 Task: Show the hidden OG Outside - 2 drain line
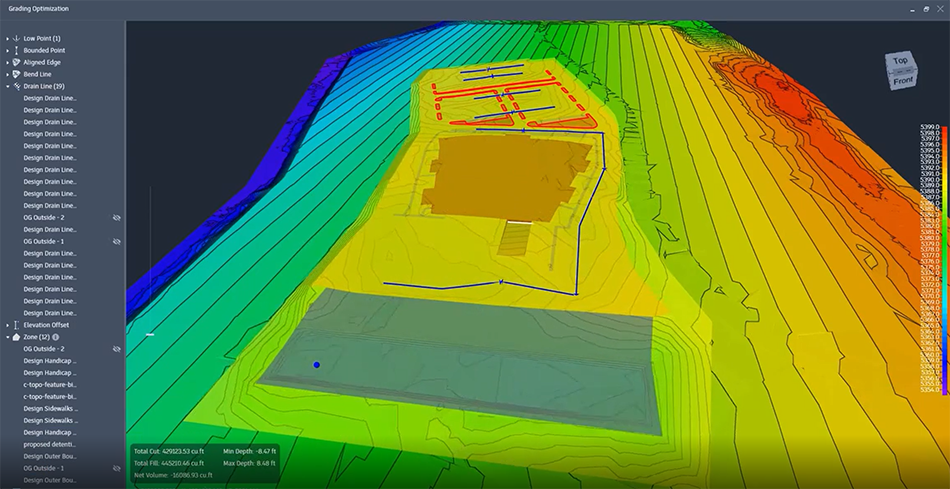[x=117, y=218]
